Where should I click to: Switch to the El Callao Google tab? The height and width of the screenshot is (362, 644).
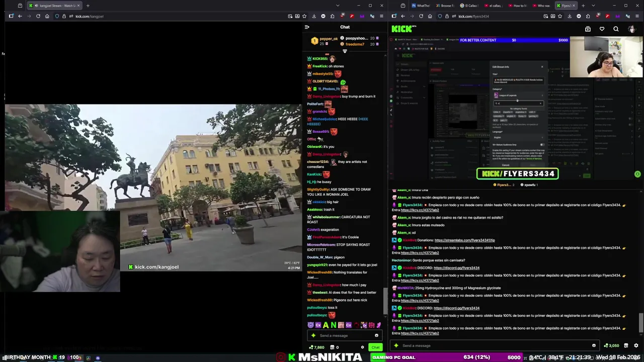coord(469,6)
